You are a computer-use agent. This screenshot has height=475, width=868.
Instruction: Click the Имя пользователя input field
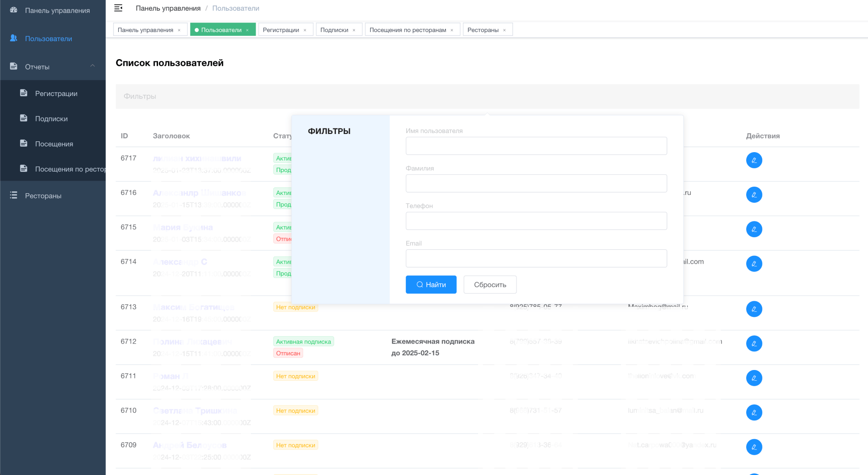536,146
